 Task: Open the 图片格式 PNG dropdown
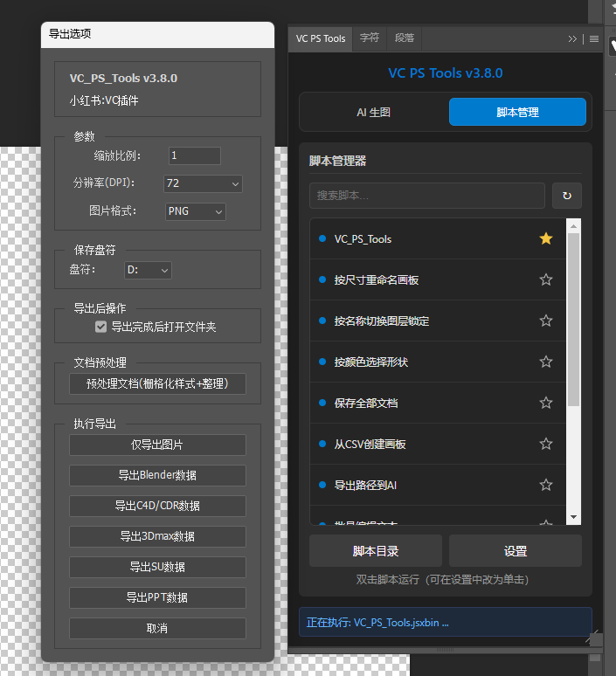[x=196, y=211]
